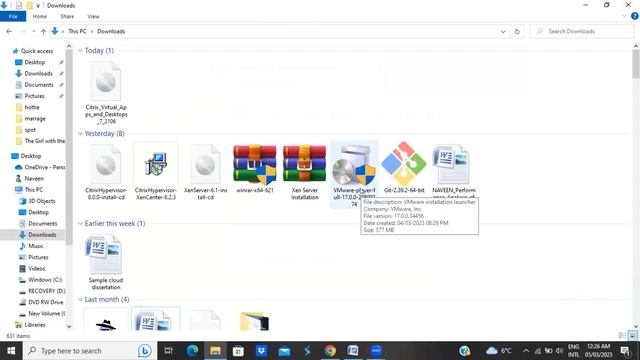The width and height of the screenshot is (640, 360).
Task: Collapse the Yesterday (8) group
Action: point(80,133)
